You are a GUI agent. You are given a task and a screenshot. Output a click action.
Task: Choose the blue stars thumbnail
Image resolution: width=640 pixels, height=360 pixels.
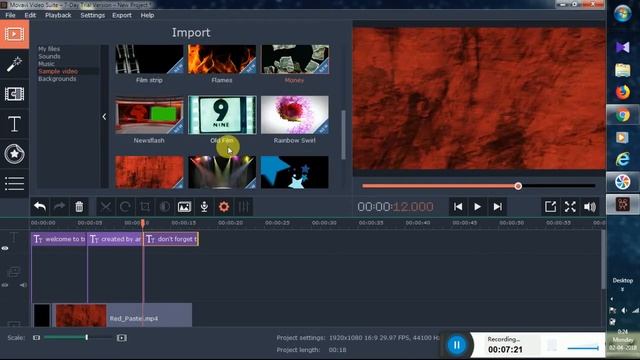click(x=295, y=172)
